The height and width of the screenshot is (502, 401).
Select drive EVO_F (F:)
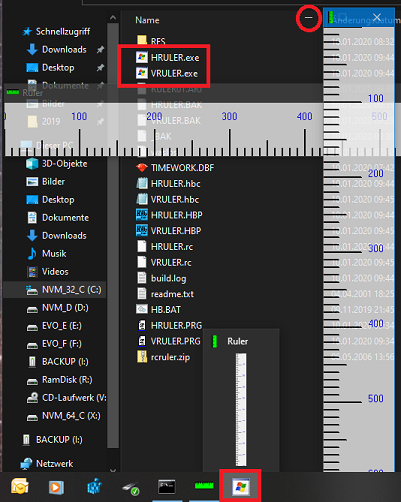tap(54, 344)
